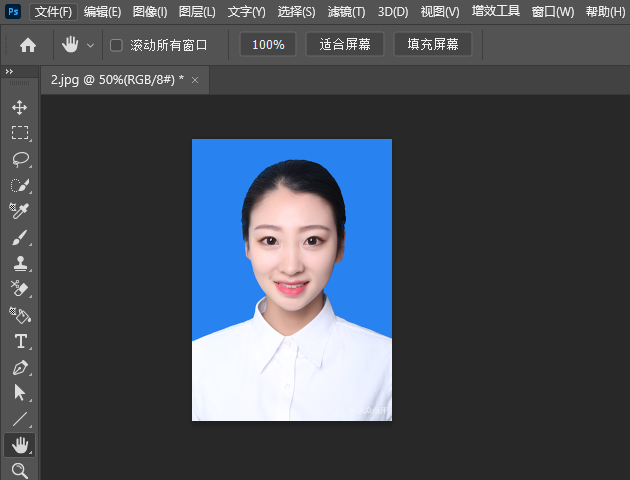Open the 3D(D) menu
Viewport: 630px width, 480px height.
393,12
